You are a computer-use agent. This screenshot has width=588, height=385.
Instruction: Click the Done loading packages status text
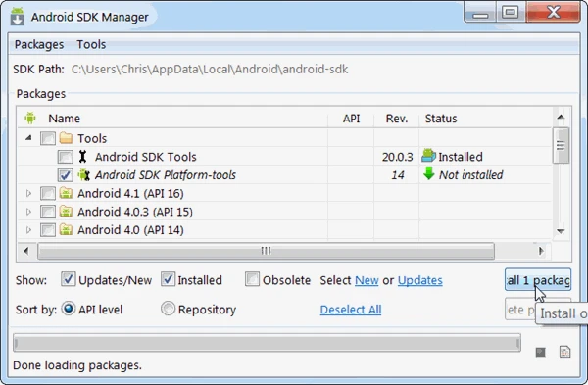(x=77, y=365)
